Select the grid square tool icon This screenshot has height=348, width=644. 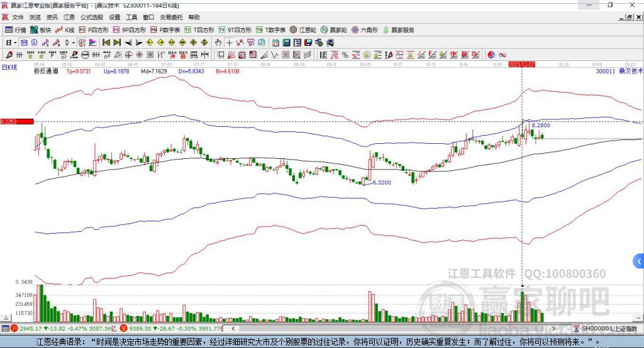point(286,55)
